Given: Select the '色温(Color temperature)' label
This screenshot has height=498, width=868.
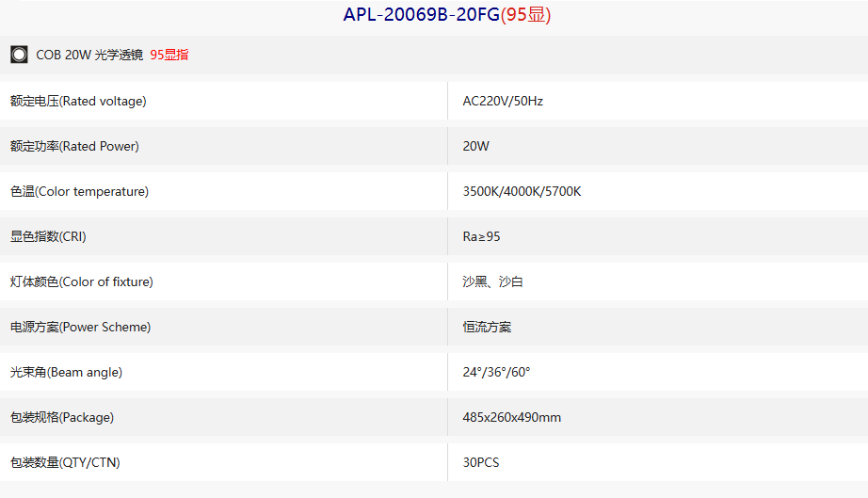Looking at the screenshot, I should (79, 191).
